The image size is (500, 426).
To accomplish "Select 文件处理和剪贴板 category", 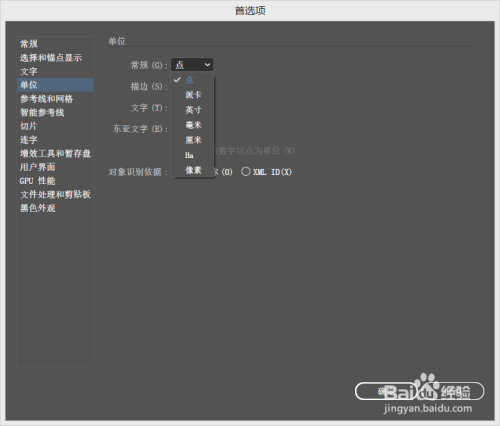I will (x=55, y=194).
